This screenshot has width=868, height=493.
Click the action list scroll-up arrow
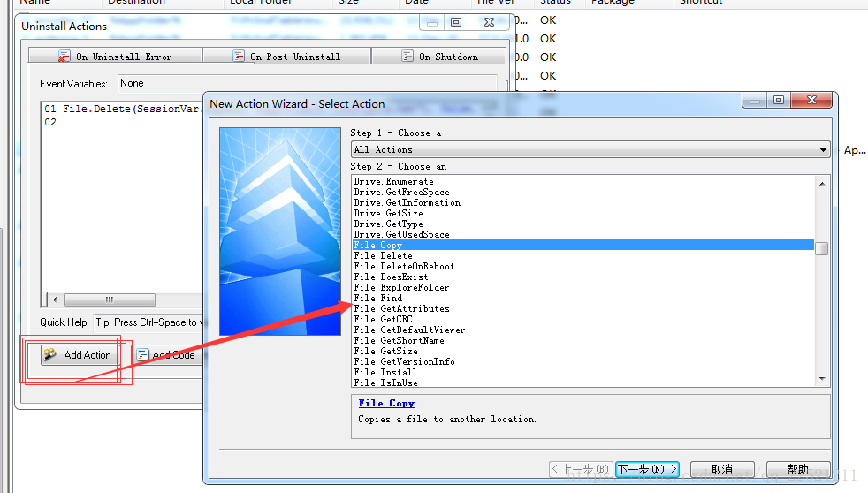(x=822, y=183)
